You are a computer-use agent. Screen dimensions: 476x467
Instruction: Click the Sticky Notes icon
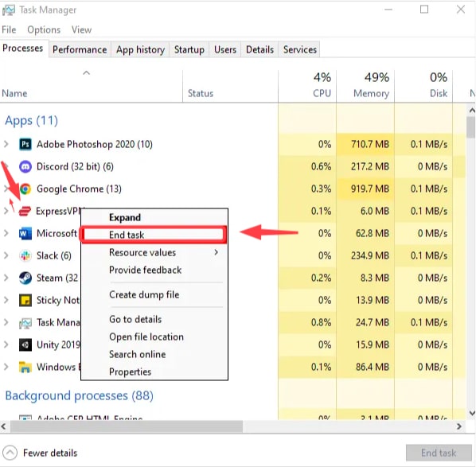[25, 301]
